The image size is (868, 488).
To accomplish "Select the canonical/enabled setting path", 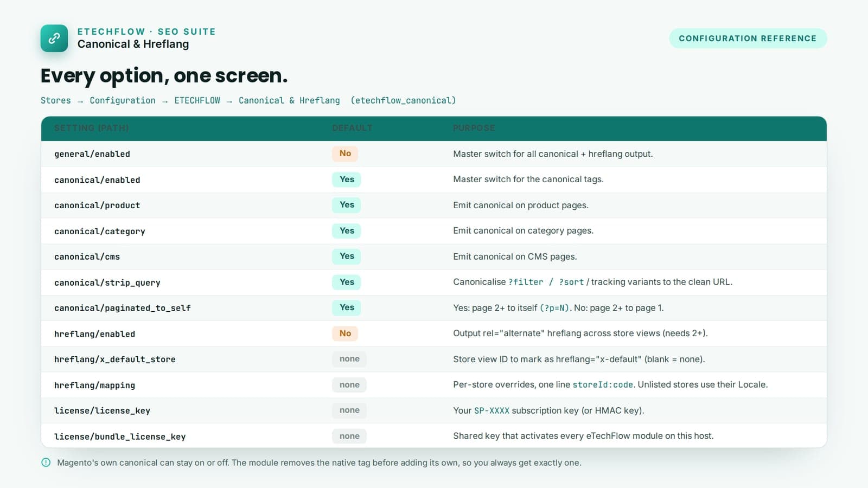I will tap(97, 180).
